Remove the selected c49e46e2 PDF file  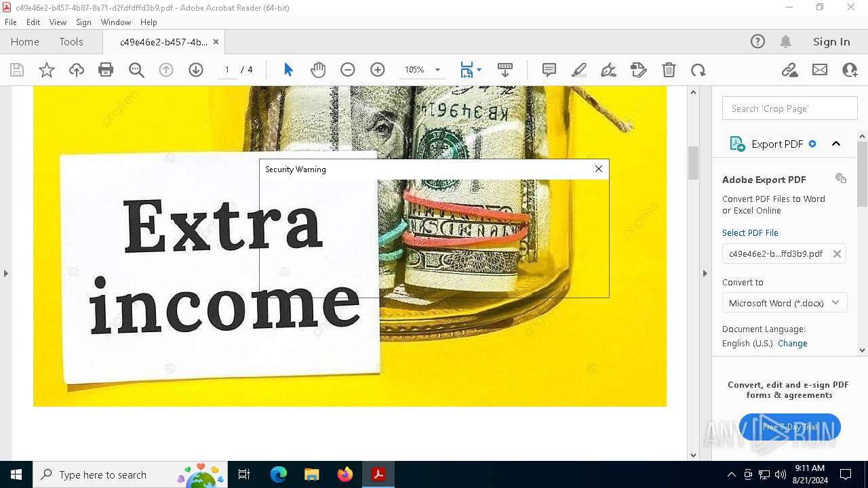(x=837, y=253)
